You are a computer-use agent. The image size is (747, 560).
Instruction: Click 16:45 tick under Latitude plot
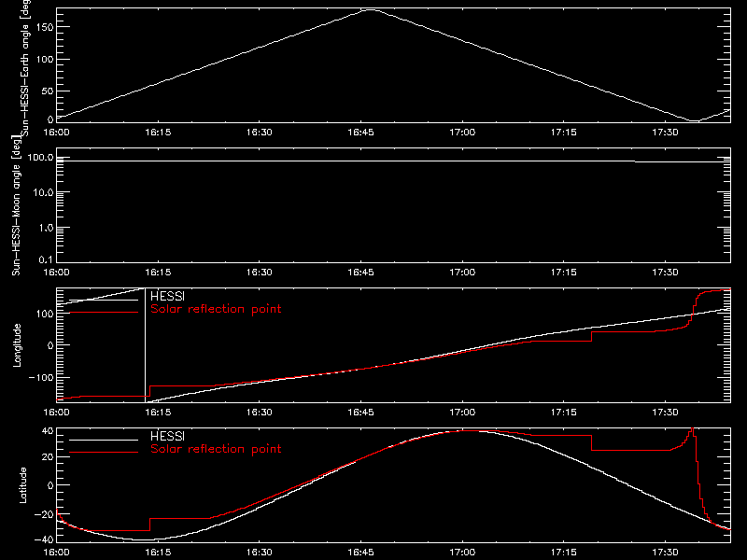(x=360, y=553)
